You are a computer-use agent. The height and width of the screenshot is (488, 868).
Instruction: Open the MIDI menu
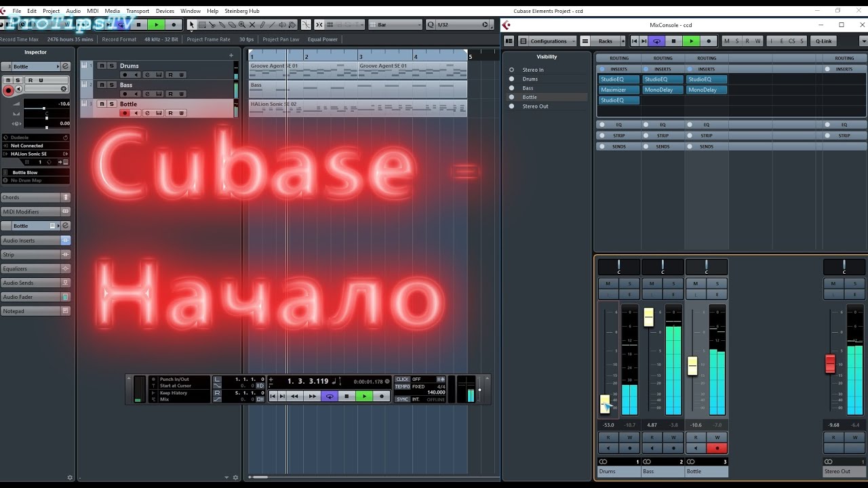(x=92, y=11)
